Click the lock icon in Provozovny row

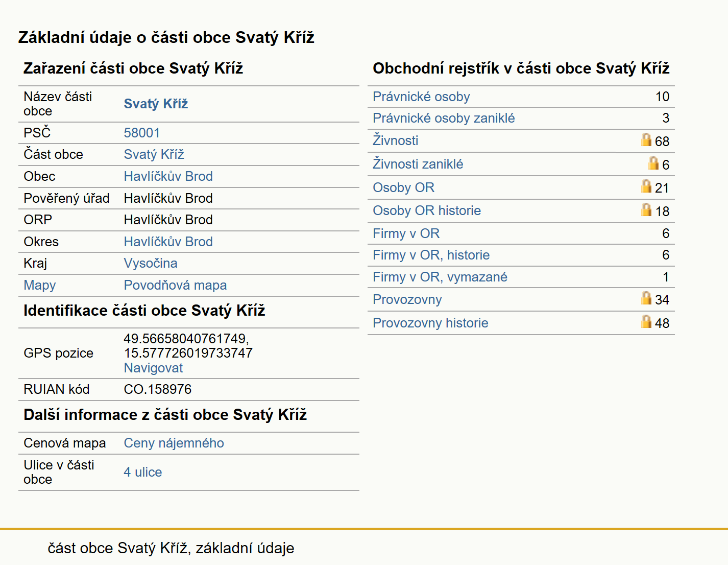pyautogui.click(x=646, y=298)
